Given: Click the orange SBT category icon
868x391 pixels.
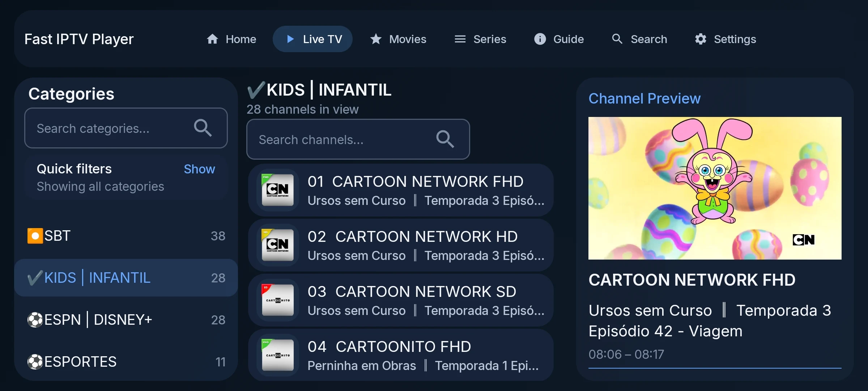Looking at the screenshot, I should (35, 236).
